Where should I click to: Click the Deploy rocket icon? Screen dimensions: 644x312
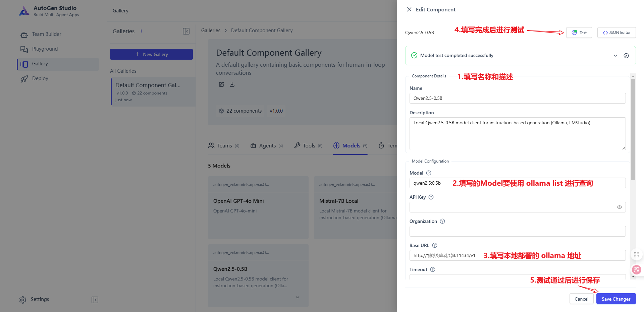(24, 79)
